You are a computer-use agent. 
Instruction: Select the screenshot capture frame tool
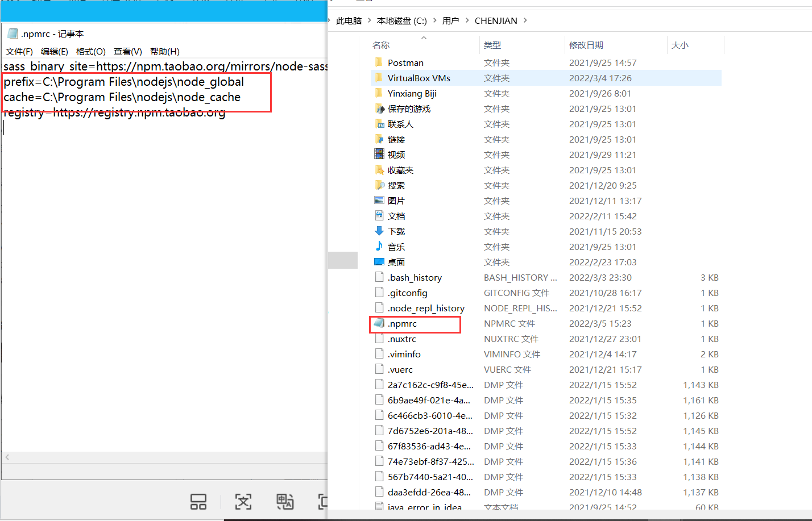[x=323, y=502]
